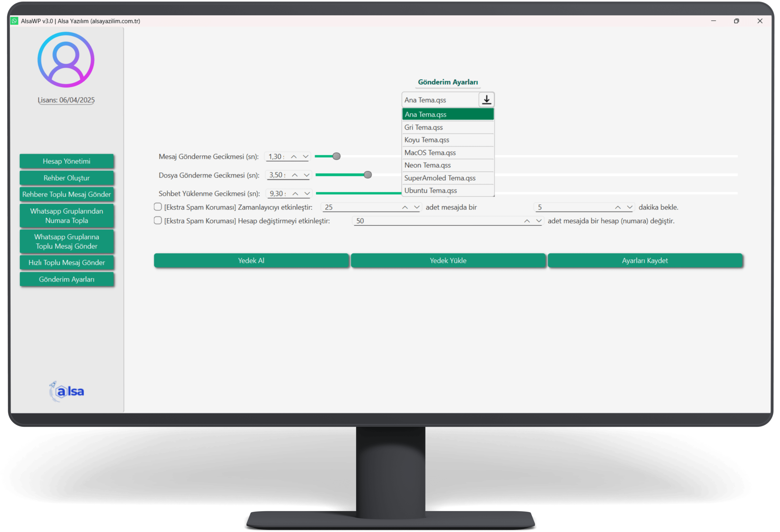
Task: Open Rehber Oluştur from the sidebar
Action: pyautogui.click(x=66, y=178)
